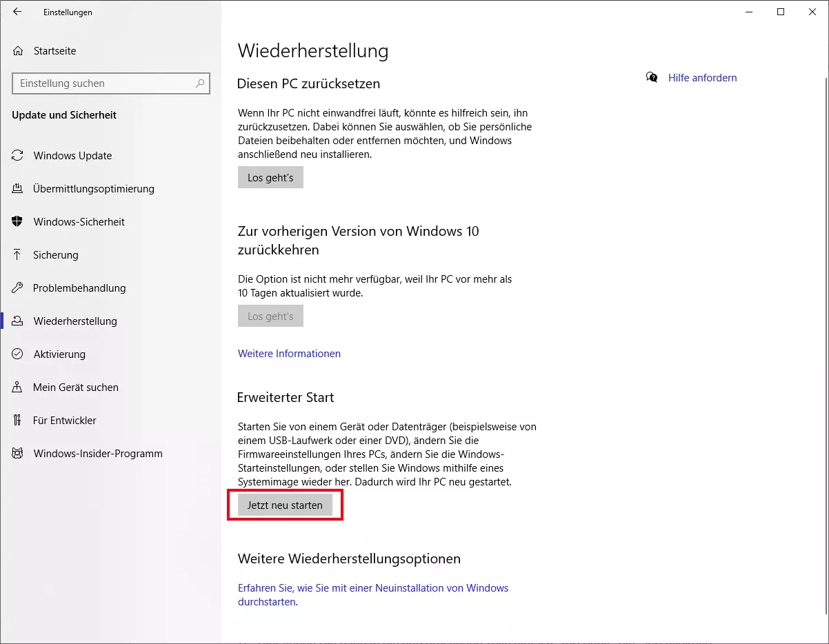The height and width of the screenshot is (644, 829).
Task: Click Weitere Wiederherstellungsoptionen heading
Action: pyautogui.click(x=349, y=559)
